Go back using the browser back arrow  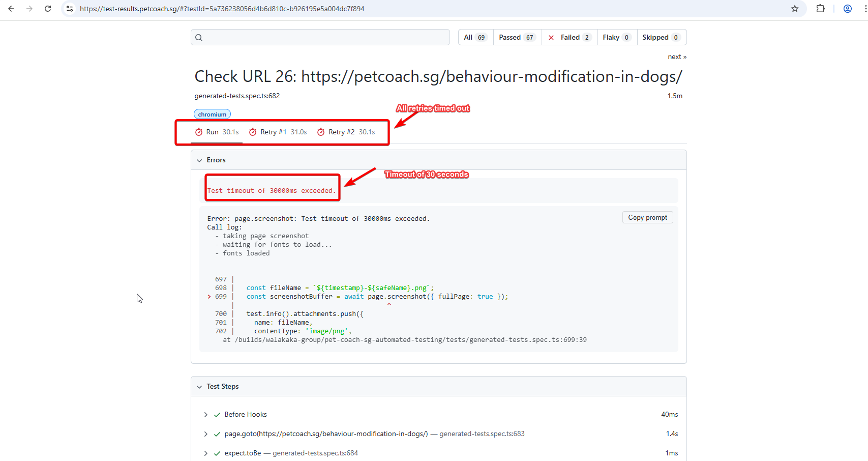[x=11, y=9]
